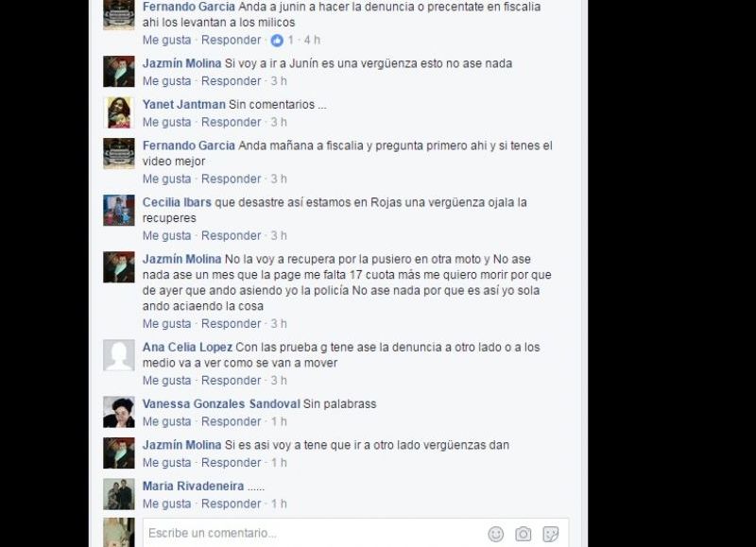Like Vanessa Gonzales Sandoval's 'Sin palabrass' comment
Image resolution: width=756 pixels, height=547 pixels.
pos(167,421)
